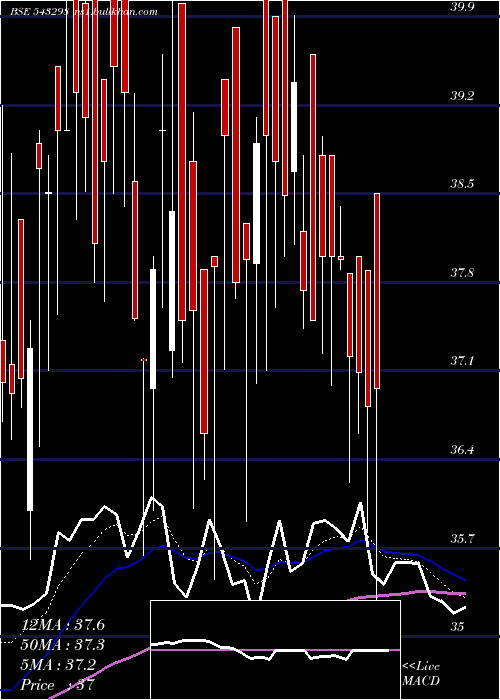The image size is (500, 700).
Task: Click the BSE ticker title text
Action: coord(84,12)
